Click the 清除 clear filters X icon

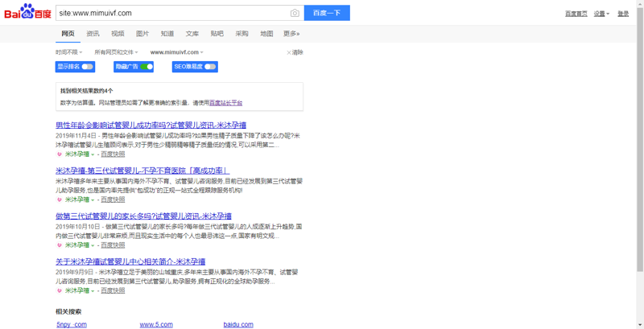[289, 52]
